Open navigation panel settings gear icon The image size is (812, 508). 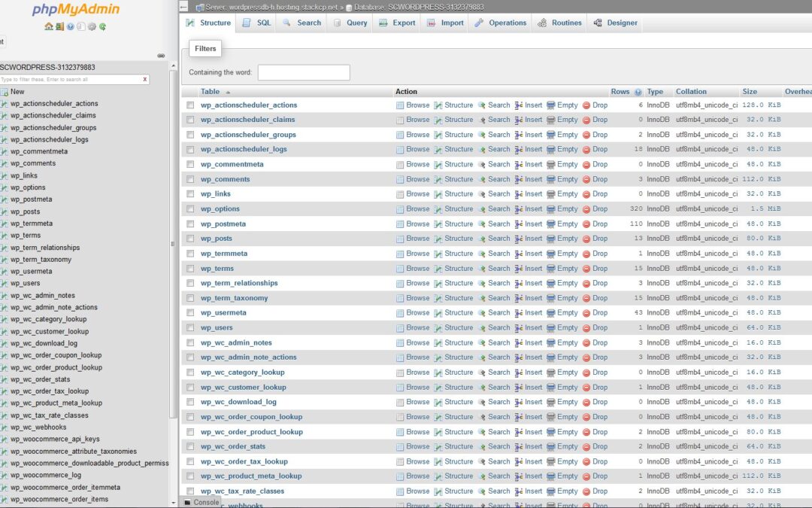[92, 26]
